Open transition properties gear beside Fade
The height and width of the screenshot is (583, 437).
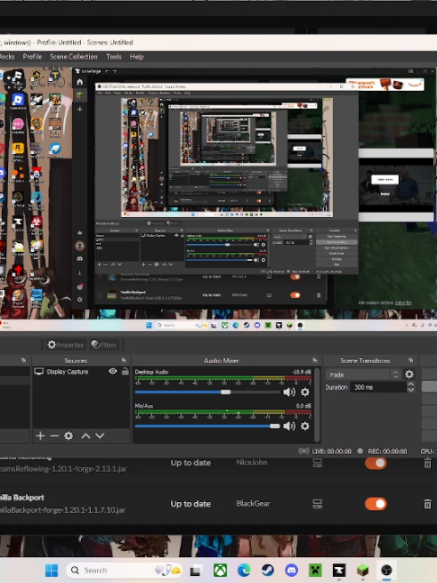coord(409,374)
